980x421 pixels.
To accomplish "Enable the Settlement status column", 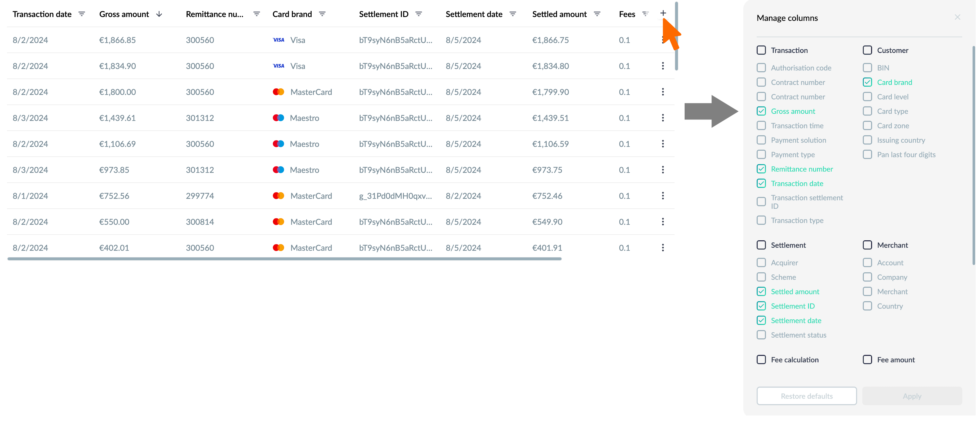I will (x=761, y=335).
